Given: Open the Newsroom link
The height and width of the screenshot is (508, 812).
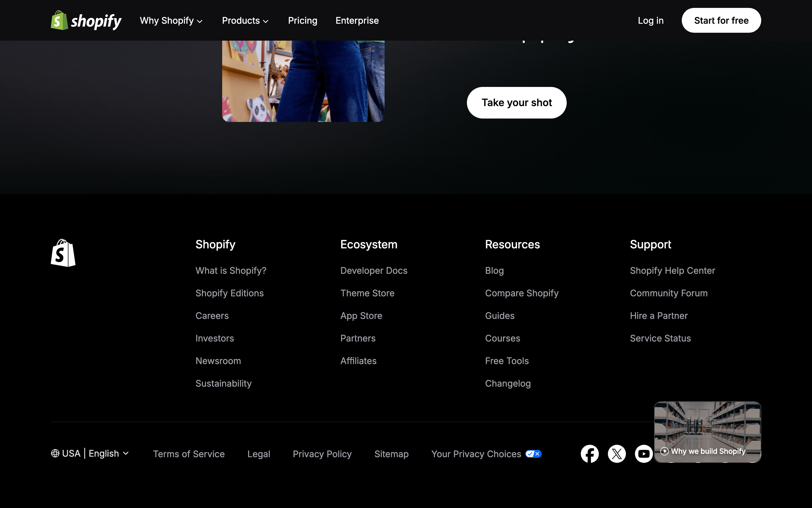Looking at the screenshot, I should tap(218, 361).
